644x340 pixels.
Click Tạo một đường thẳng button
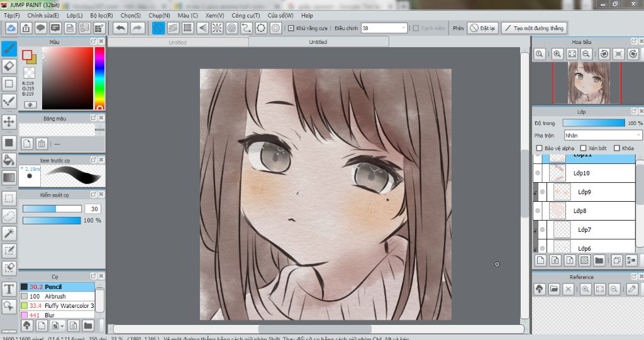(x=534, y=28)
